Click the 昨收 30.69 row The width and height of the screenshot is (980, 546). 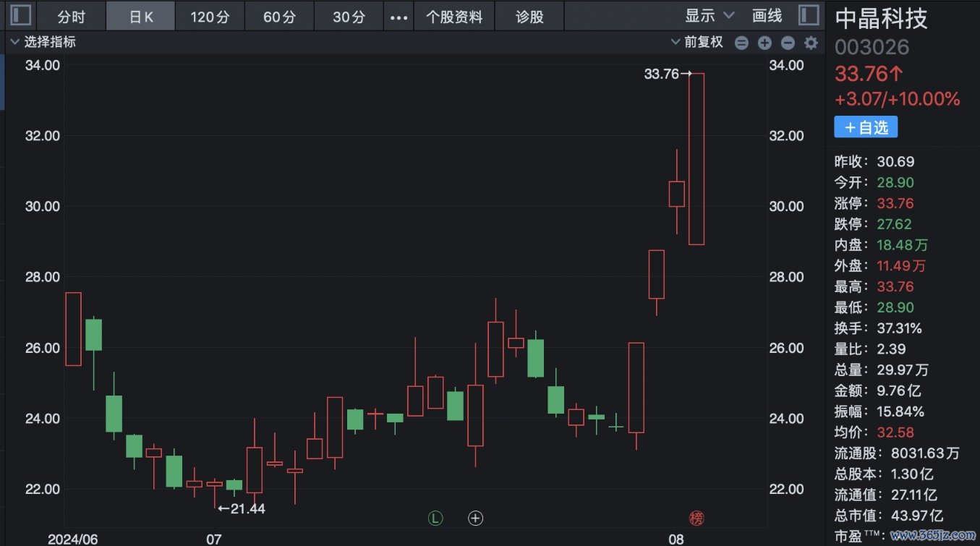(x=874, y=161)
